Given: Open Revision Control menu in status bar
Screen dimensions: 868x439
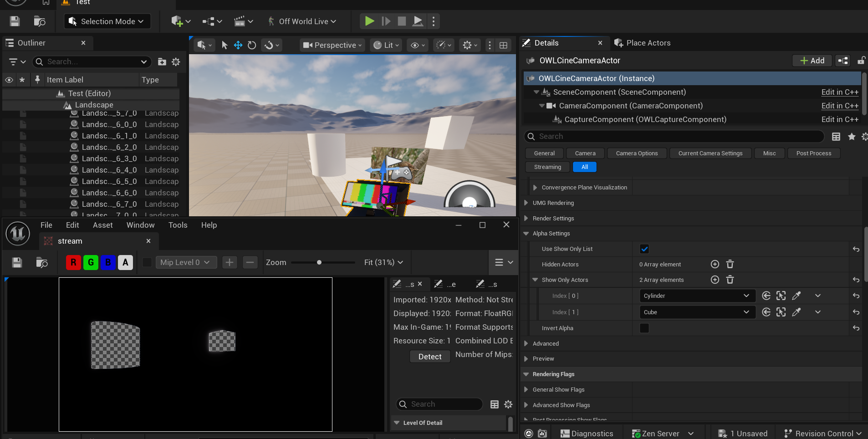Looking at the screenshot, I should pyautogui.click(x=823, y=434).
